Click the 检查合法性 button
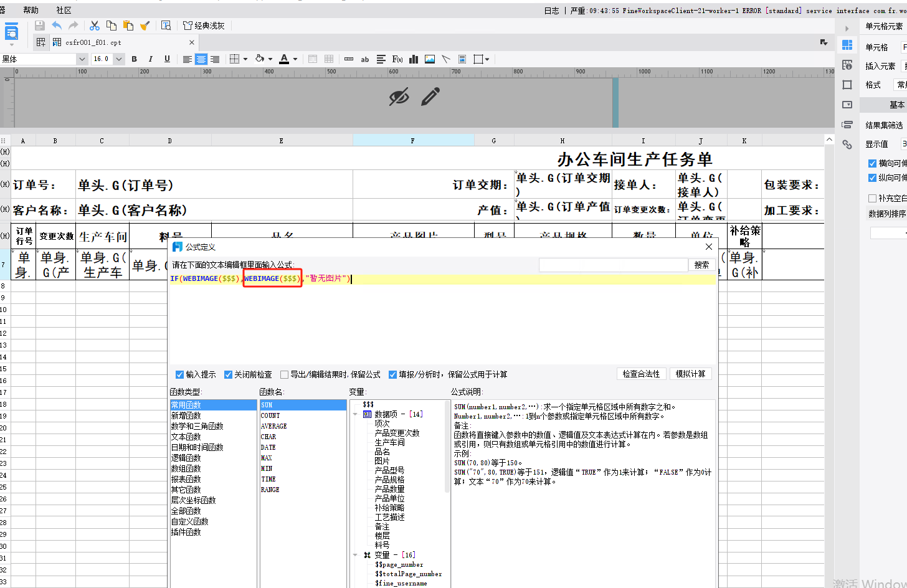 [x=641, y=374]
